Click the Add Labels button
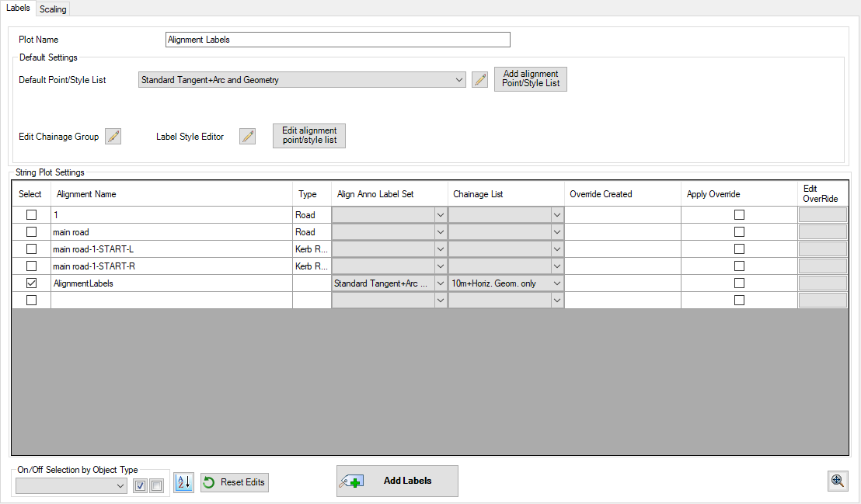861x504 pixels. point(397,481)
